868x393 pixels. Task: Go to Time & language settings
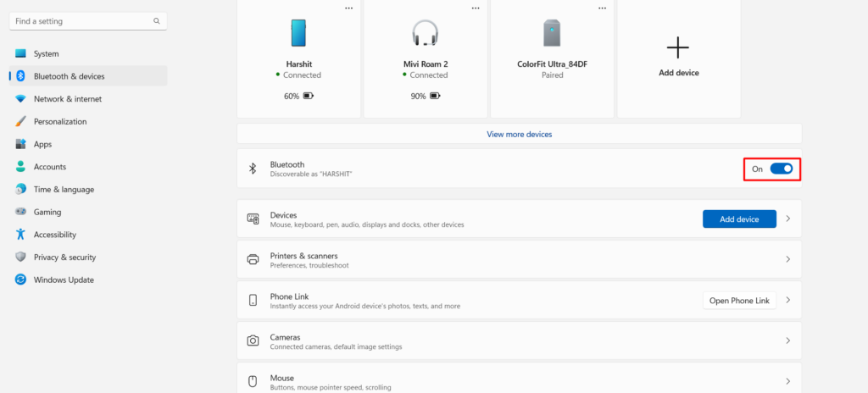click(x=64, y=190)
